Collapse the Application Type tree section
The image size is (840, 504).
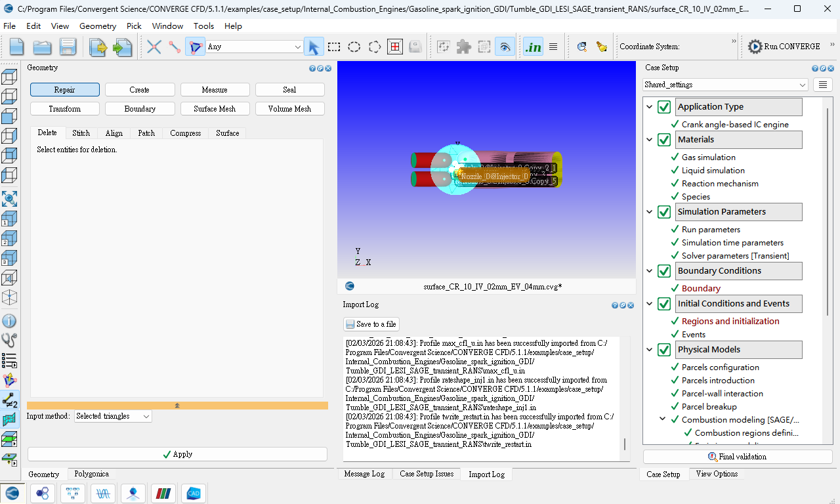pyautogui.click(x=650, y=107)
